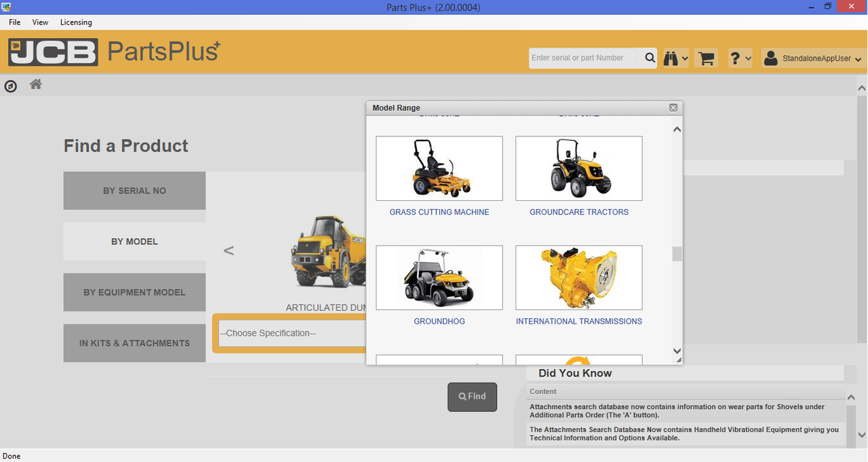Open the View menu
This screenshot has width=868, height=462.
[41, 22]
